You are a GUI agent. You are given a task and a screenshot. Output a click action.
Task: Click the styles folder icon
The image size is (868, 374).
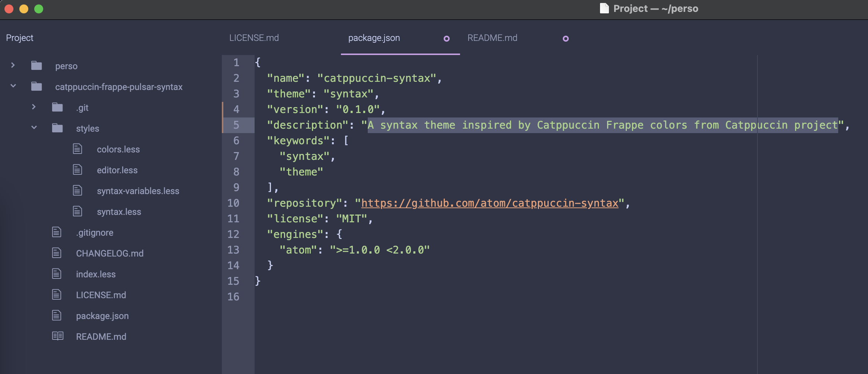point(57,128)
